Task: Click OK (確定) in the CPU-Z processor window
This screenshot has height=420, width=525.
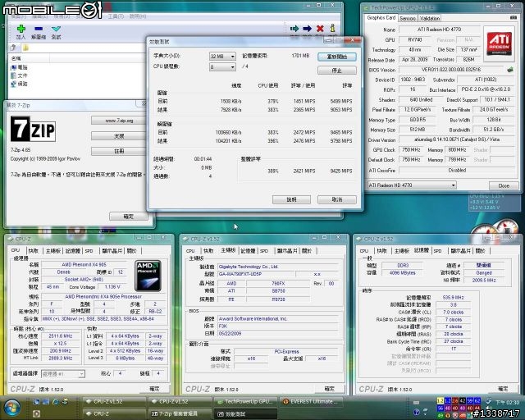Action: (154, 389)
